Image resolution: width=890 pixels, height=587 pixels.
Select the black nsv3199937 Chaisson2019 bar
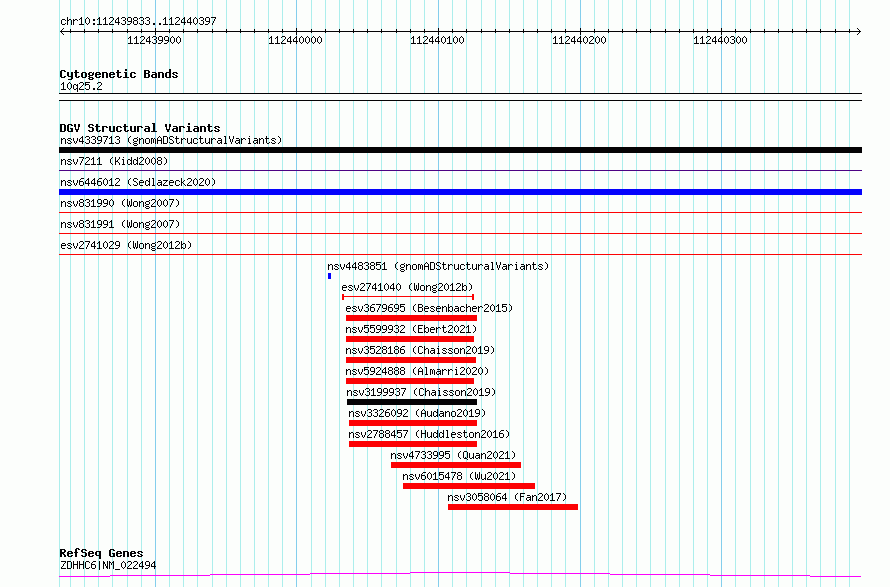point(411,402)
